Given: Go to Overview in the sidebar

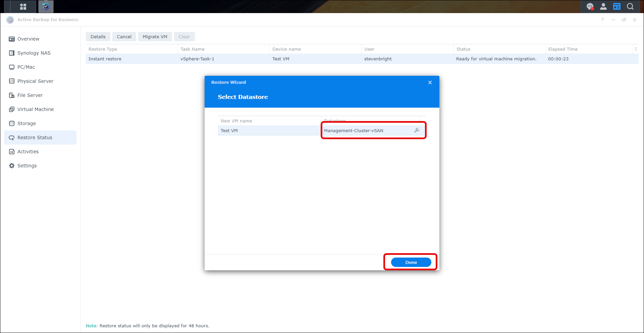Looking at the screenshot, I should tap(28, 39).
